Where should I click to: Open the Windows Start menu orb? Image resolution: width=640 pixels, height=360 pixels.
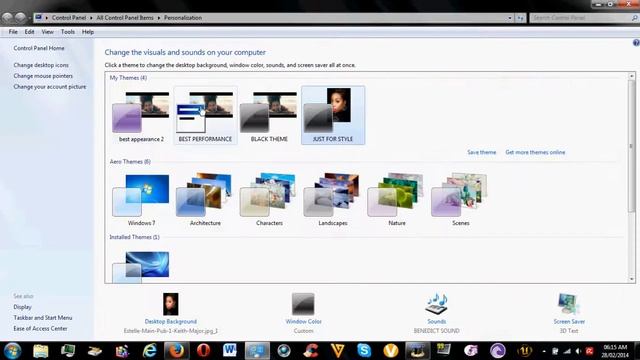tap(12, 351)
